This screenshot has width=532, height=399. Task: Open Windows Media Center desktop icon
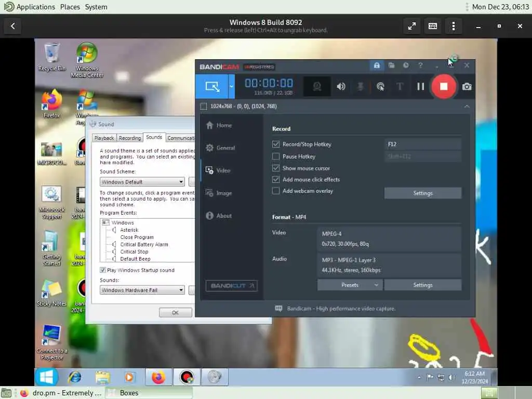87,60
